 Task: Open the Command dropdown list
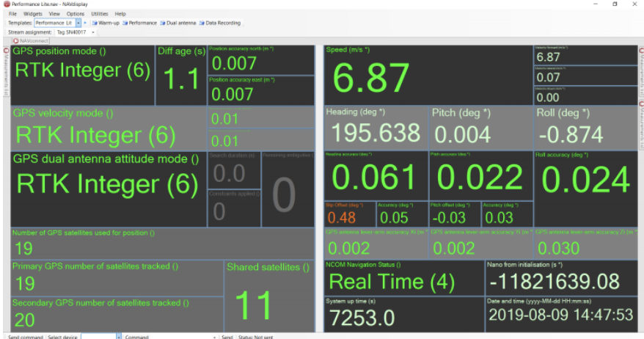[x=213, y=336]
